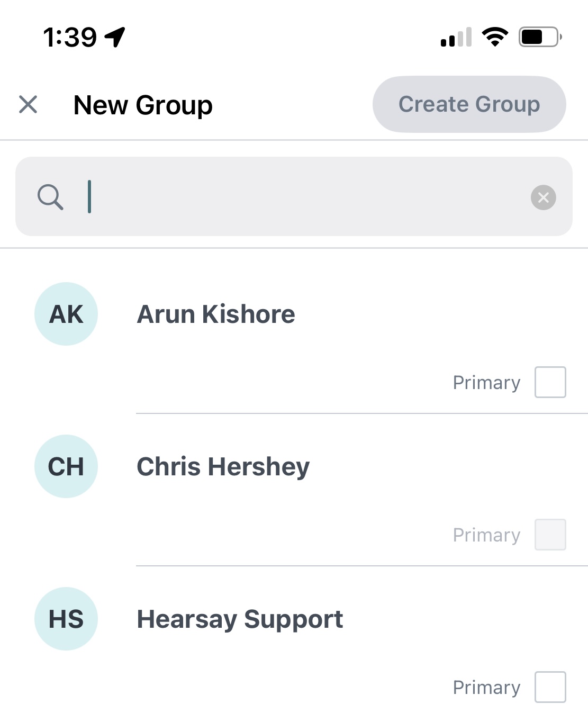588x713 pixels.
Task: Tap the location arrow beside the time
Action: point(115,37)
